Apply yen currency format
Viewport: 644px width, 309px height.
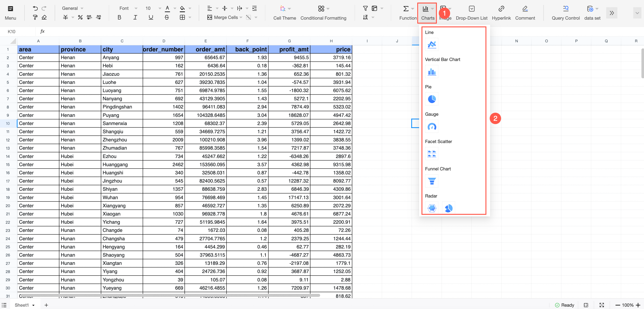point(65,17)
